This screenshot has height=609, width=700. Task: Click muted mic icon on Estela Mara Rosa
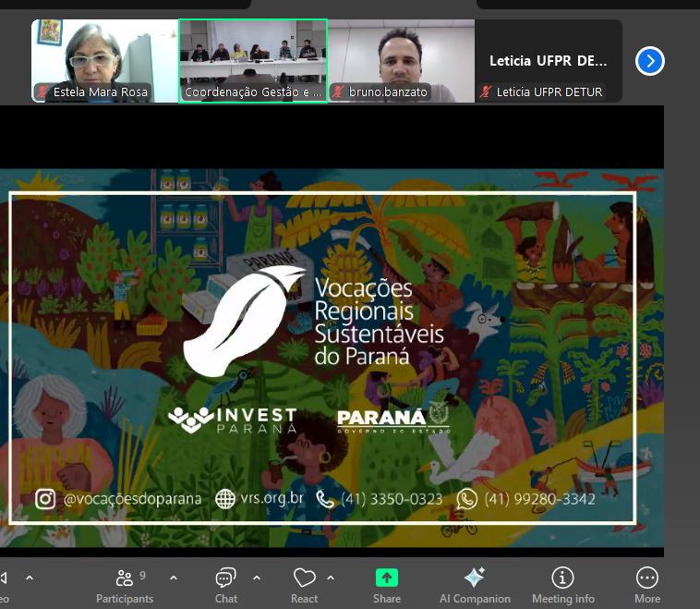point(42,91)
